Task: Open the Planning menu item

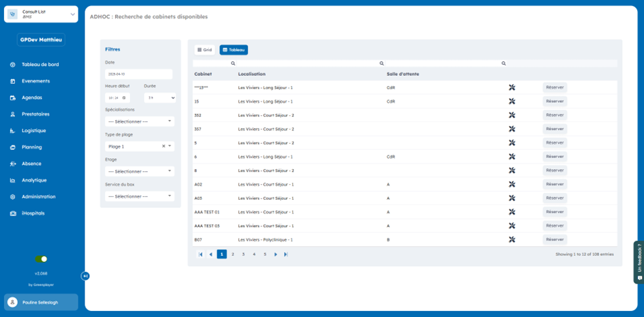Action: [31, 147]
